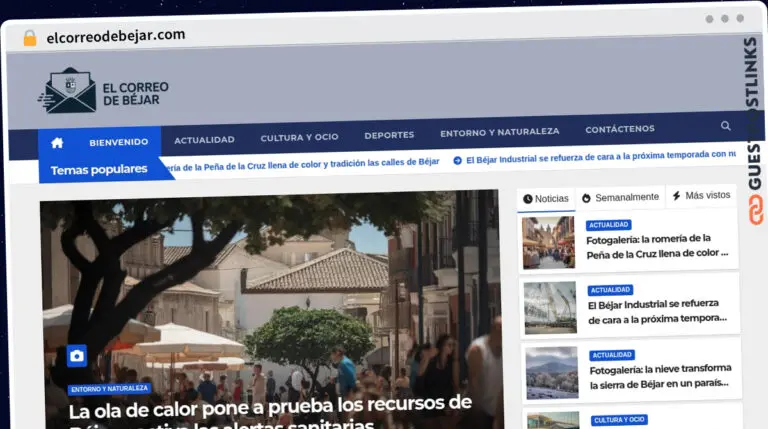The width and height of the screenshot is (768, 429).
Task: Open Entorno y Naturaleza menu item
Action: click(x=500, y=132)
